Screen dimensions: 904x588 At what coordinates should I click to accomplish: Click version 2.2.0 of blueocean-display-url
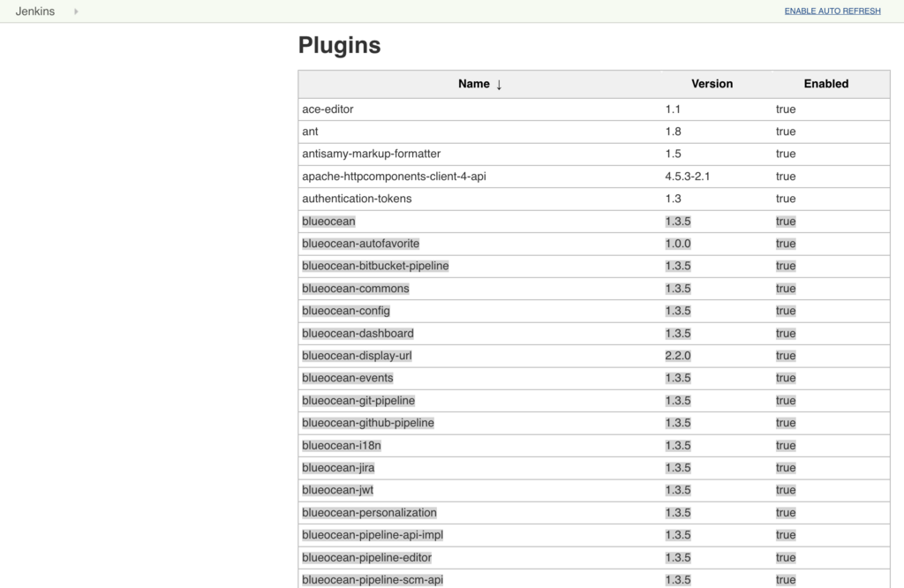pos(677,356)
